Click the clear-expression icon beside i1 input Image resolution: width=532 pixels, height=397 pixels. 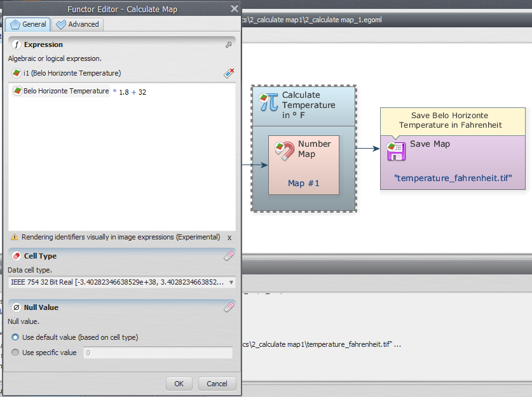tap(229, 74)
